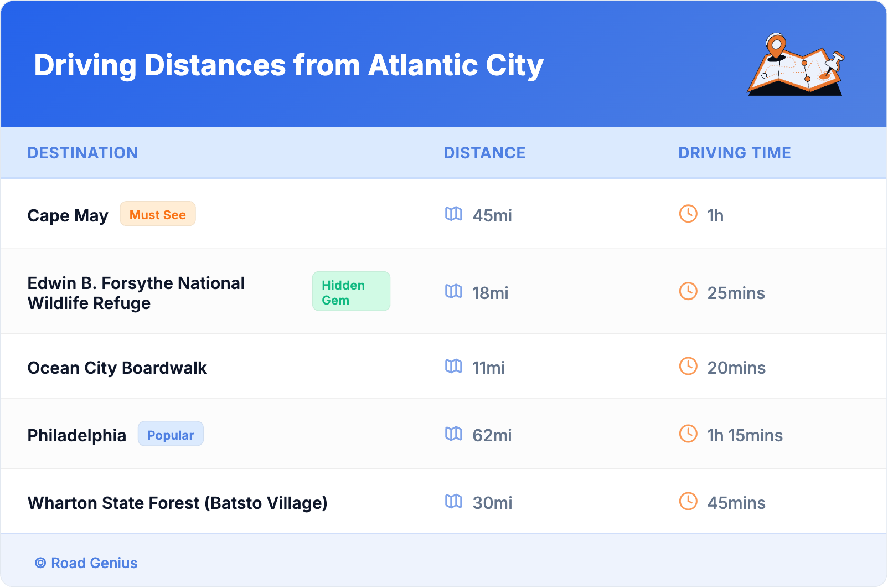Select the clock icon beside 20mins

(688, 366)
